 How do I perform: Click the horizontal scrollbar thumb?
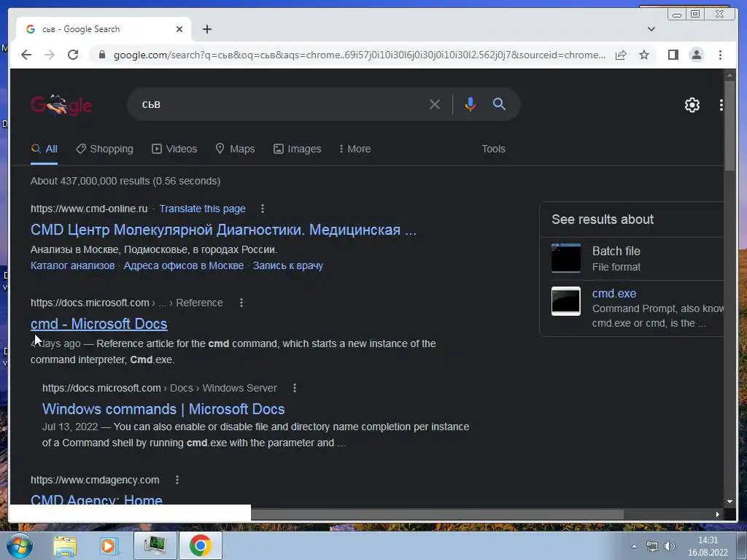(437, 514)
